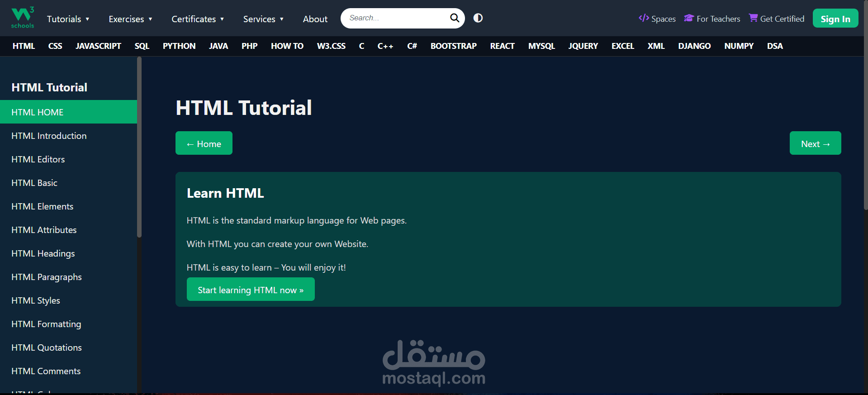This screenshot has height=395, width=868.
Task: Select PHP in the language bar
Action: [250, 46]
